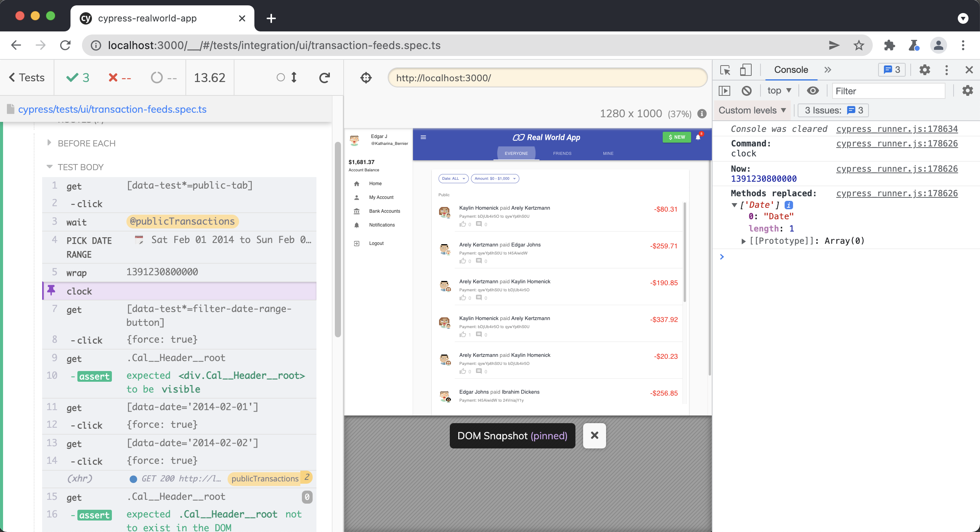Open the Amount $0 - $1,000 range filter
This screenshot has width=980, height=532.
coord(495,178)
